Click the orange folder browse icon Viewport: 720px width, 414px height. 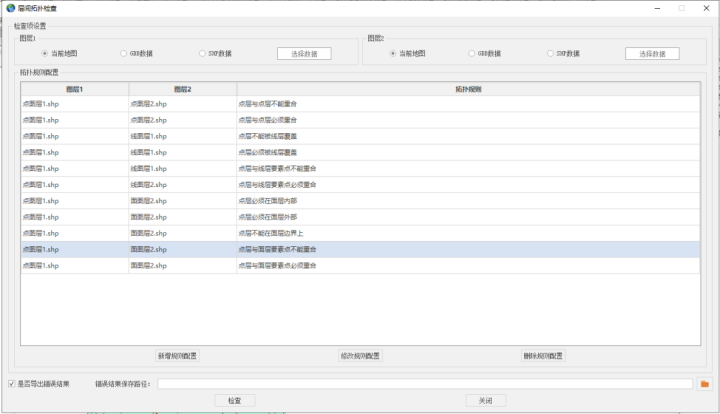tap(704, 383)
